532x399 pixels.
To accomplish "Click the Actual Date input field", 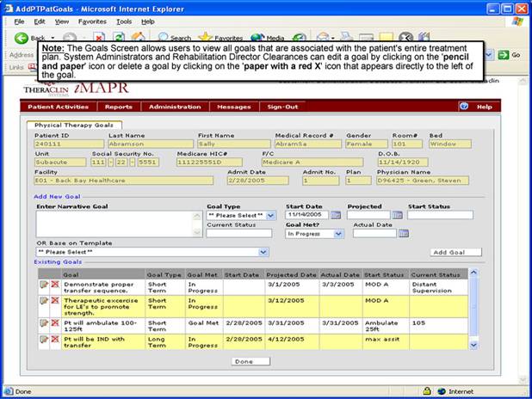I will tap(374, 233).
